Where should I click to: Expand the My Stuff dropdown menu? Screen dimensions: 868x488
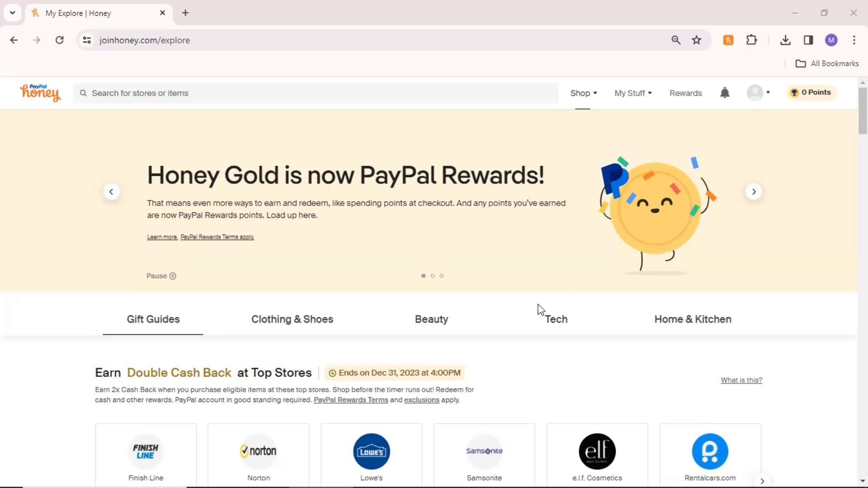point(632,93)
